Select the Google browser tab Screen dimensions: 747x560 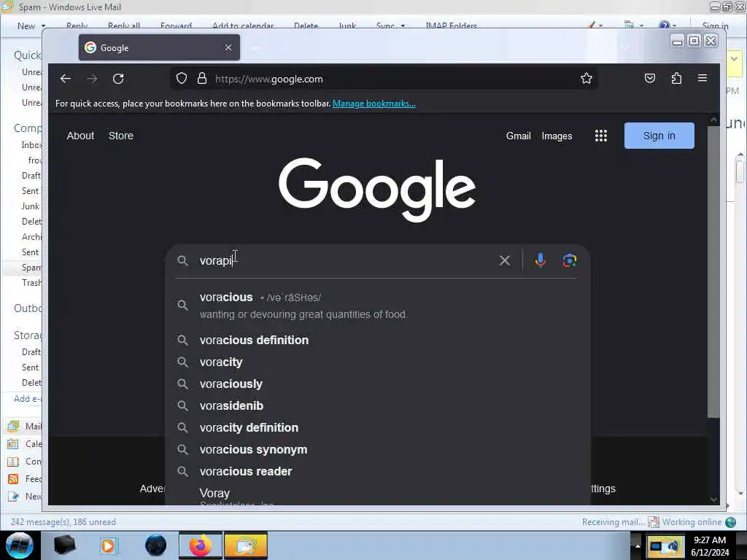click(159, 47)
